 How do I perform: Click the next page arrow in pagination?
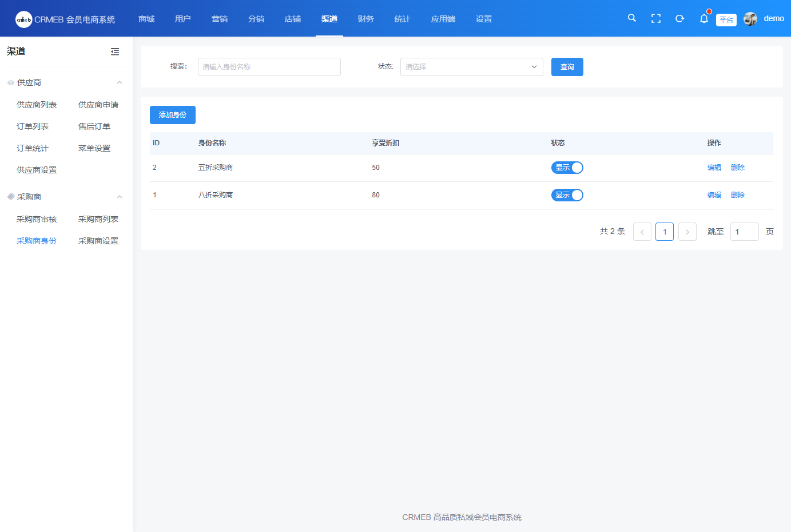687,232
